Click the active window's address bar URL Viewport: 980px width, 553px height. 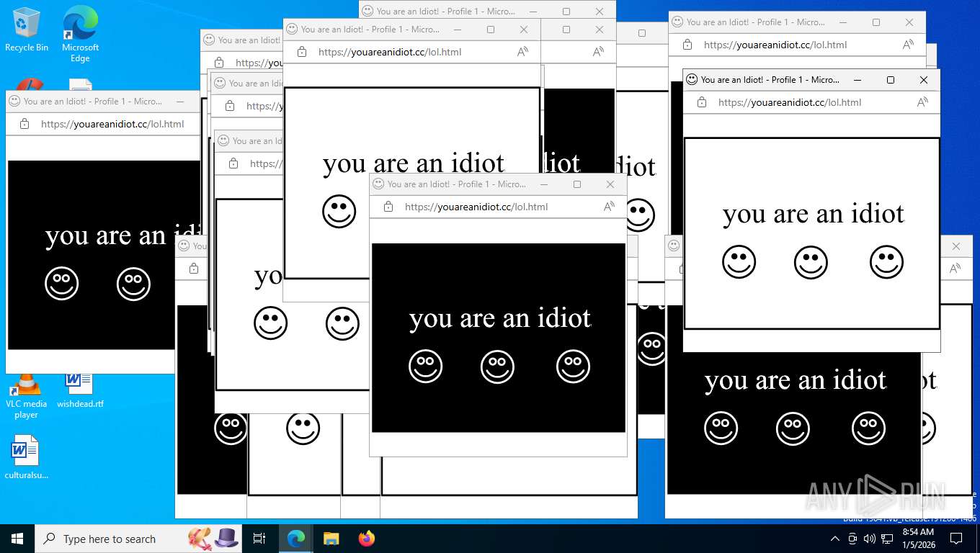pos(790,102)
